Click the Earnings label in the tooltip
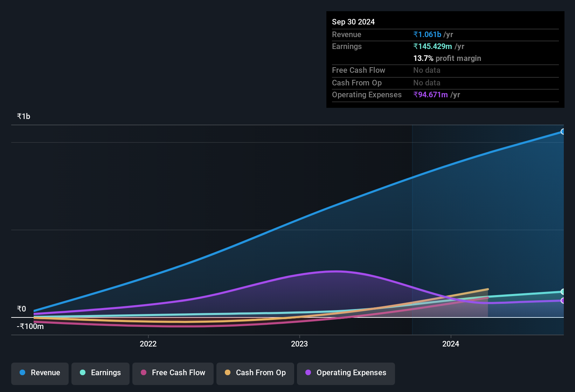Viewport: 575px width, 392px height. [x=347, y=46]
